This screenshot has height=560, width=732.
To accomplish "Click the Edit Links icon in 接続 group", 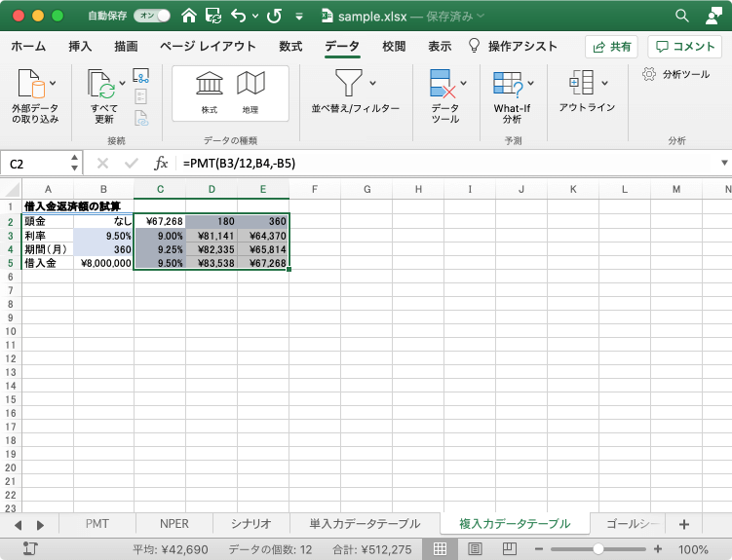I will click(x=141, y=118).
